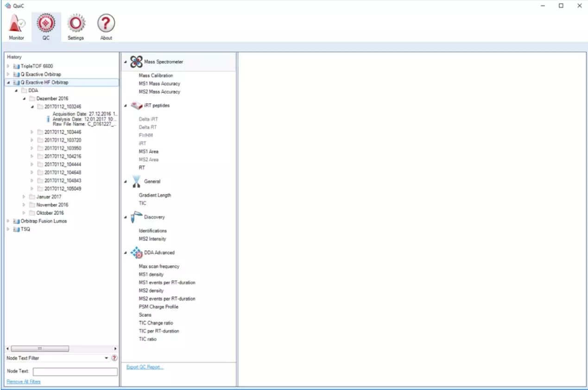The height and width of the screenshot is (390, 588).
Task: Select the TIC metric under General
Action: click(142, 203)
